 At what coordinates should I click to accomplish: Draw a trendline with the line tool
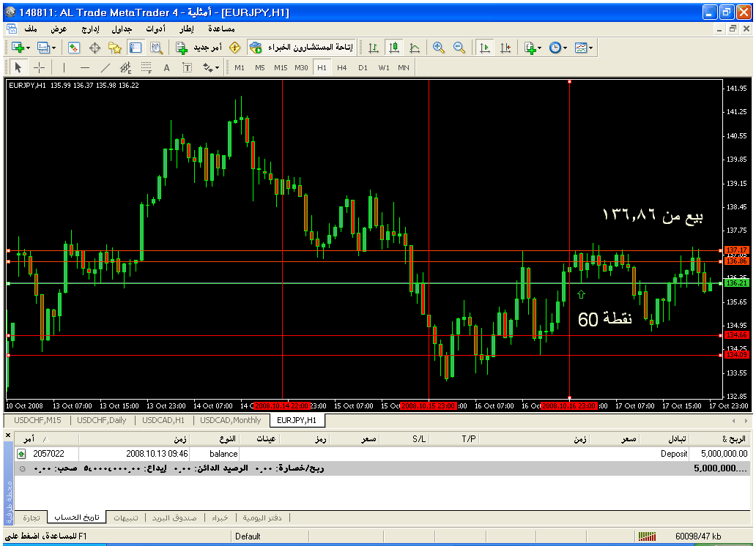tap(105, 67)
